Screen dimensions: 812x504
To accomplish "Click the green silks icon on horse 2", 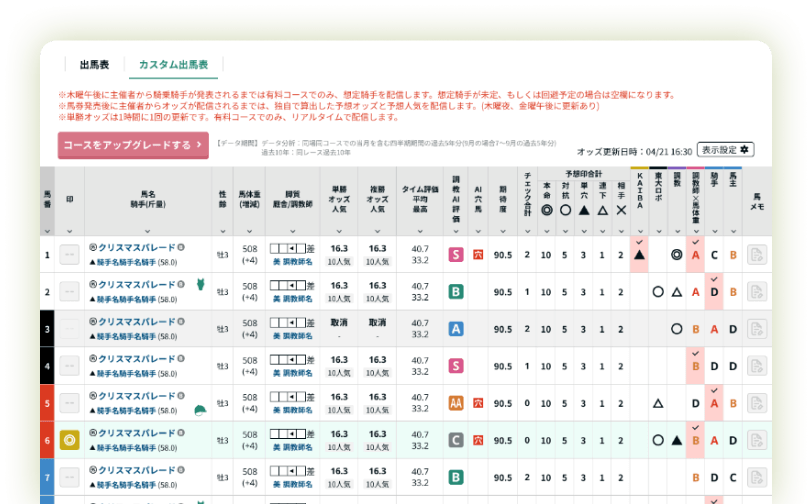I will pyautogui.click(x=200, y=285).
